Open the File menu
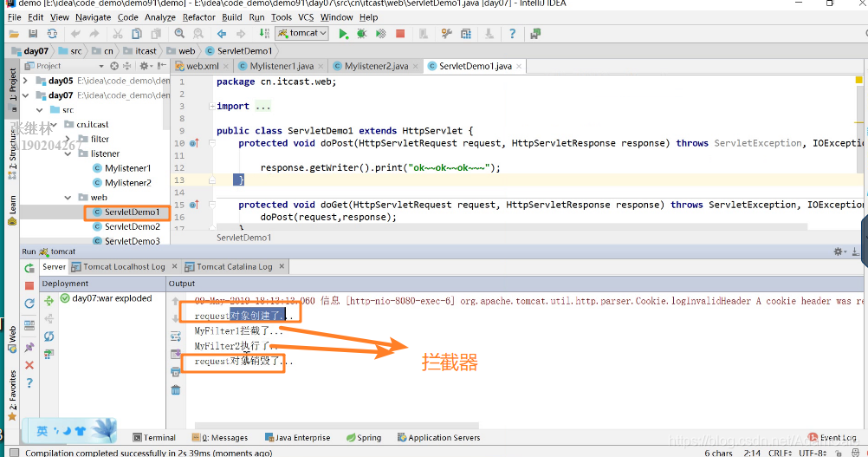Image resolution: width=868 pixels, height=457 pixels. pos(15,17)
